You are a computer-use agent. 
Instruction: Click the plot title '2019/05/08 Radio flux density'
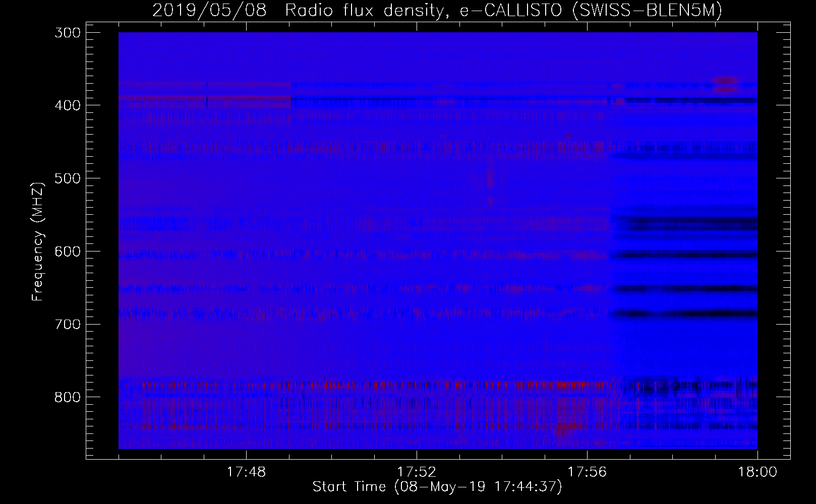301,10
